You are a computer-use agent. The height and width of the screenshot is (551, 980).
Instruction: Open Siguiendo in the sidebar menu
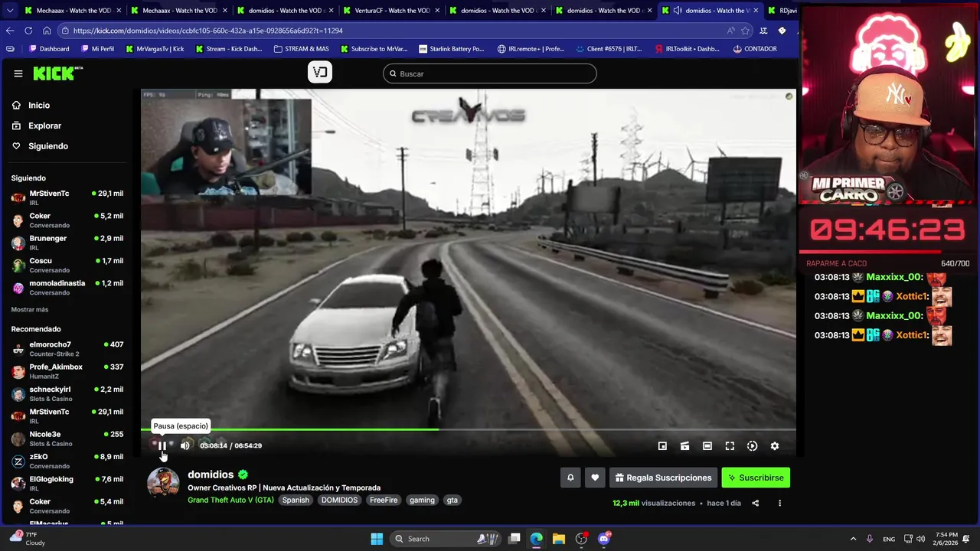point(48,146)
